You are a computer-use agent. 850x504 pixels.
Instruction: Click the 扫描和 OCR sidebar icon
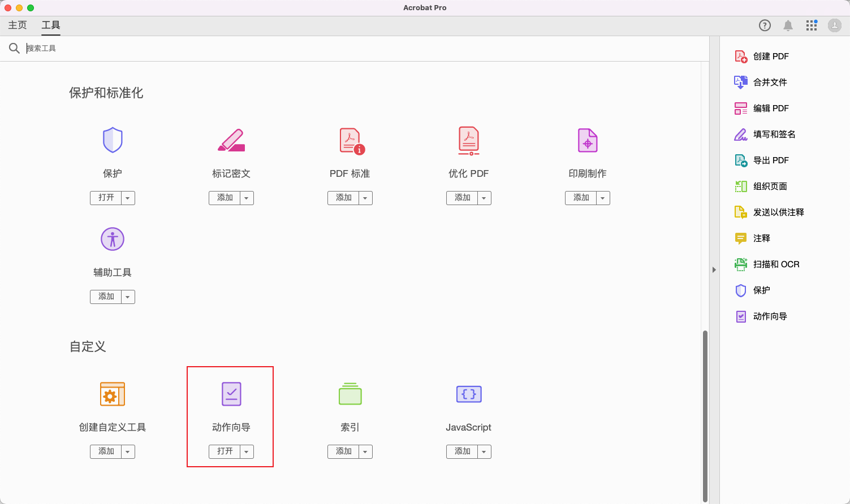pyautogui.click(x=741, y=264)
